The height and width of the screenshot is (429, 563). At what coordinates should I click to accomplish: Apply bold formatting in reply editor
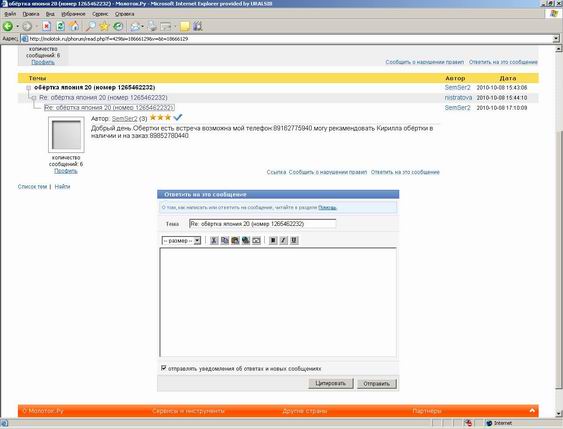[273, 240]
